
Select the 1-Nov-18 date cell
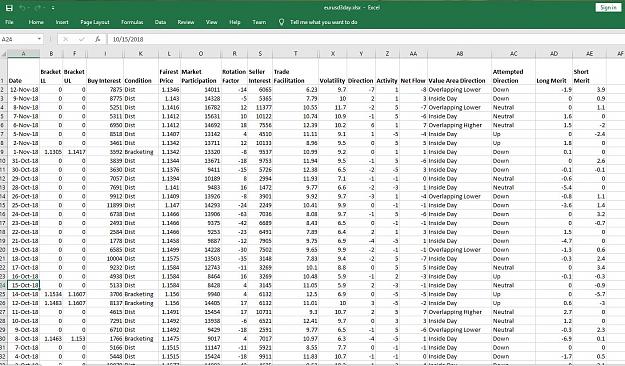(x=24, y=152)
